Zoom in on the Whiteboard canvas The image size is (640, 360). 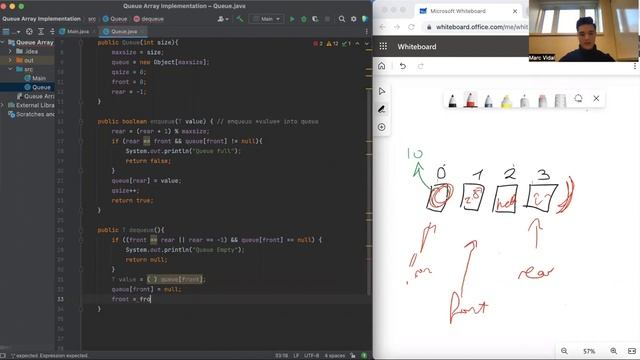tap(613, 351)
